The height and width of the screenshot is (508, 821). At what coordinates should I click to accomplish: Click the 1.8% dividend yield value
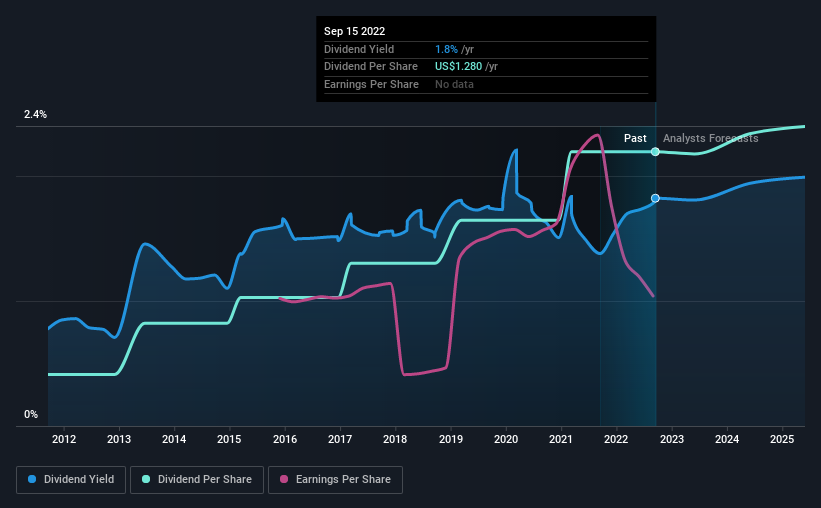point(446,49)
